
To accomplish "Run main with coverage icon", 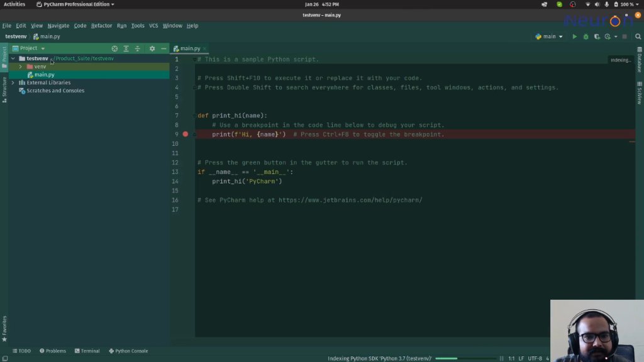I will pyautogui.click(x=597, y=36).
